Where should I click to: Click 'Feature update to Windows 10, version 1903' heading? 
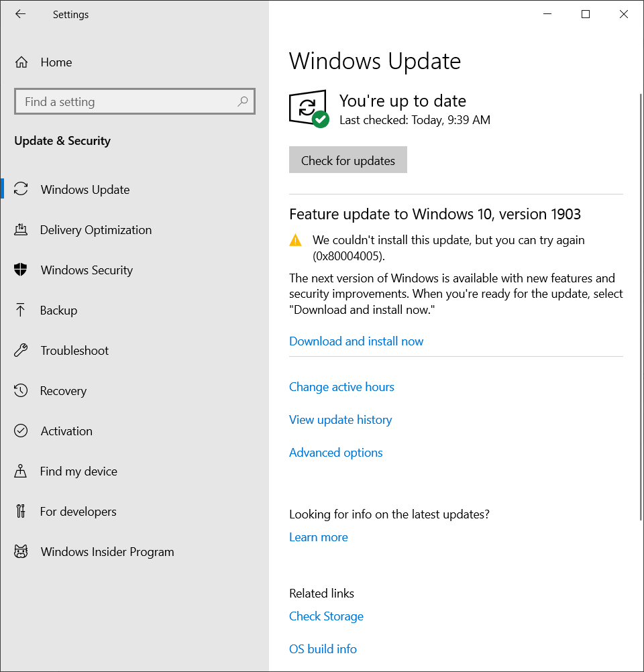point(435,214)
